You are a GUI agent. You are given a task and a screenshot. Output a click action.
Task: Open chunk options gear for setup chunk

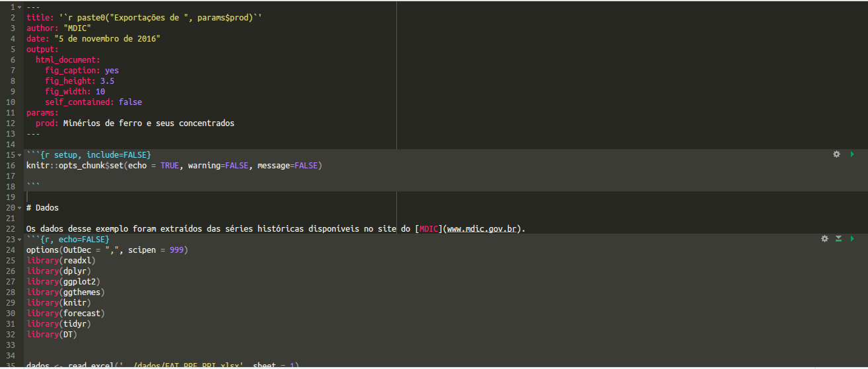[x=836, y=154]
